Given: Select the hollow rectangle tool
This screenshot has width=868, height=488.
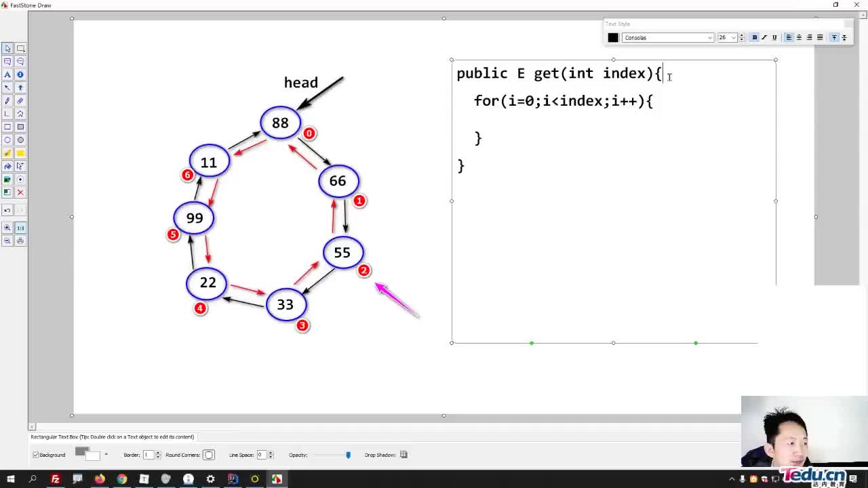Looking at the screenshot, I should (x=7, y=127).
